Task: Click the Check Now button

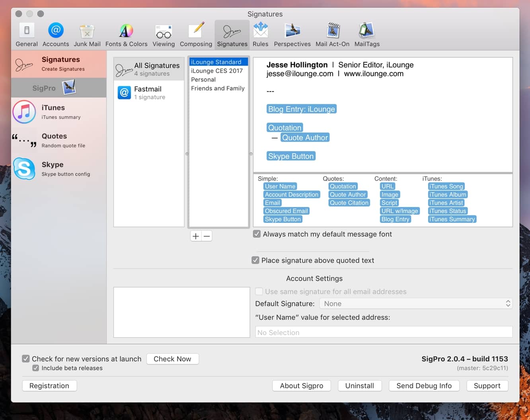Action: point(172,359)
